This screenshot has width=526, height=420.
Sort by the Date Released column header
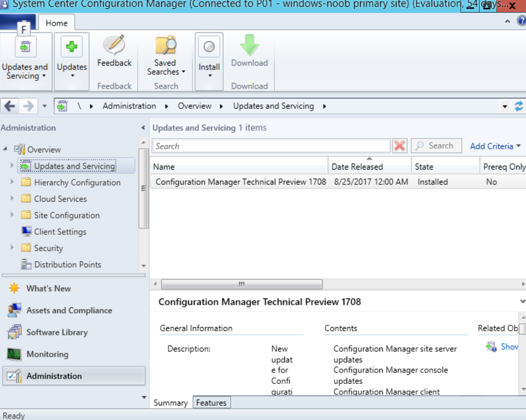pyautogui.click(x=370, y=166)
